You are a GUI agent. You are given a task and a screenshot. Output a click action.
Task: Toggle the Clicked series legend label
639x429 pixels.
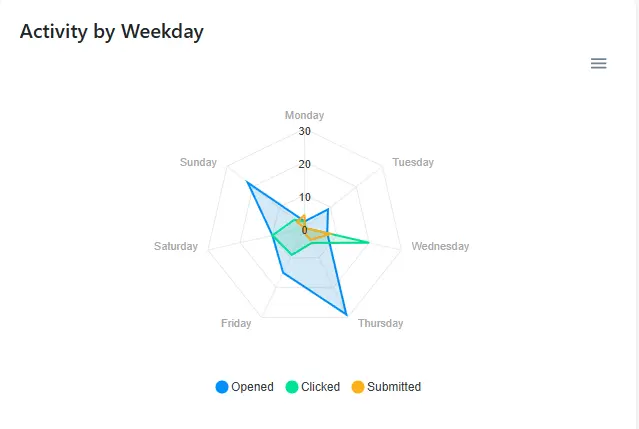click(320, 387)
